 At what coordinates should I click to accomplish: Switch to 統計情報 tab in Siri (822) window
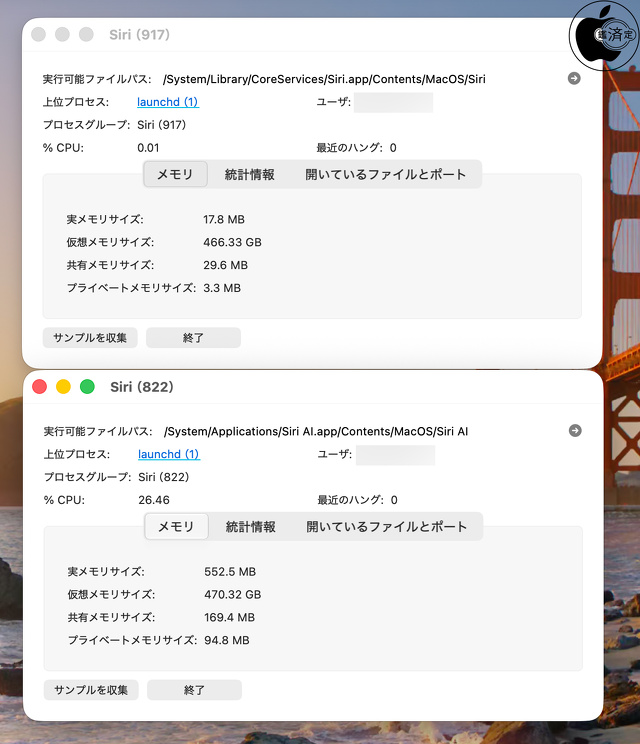point(250,526)
